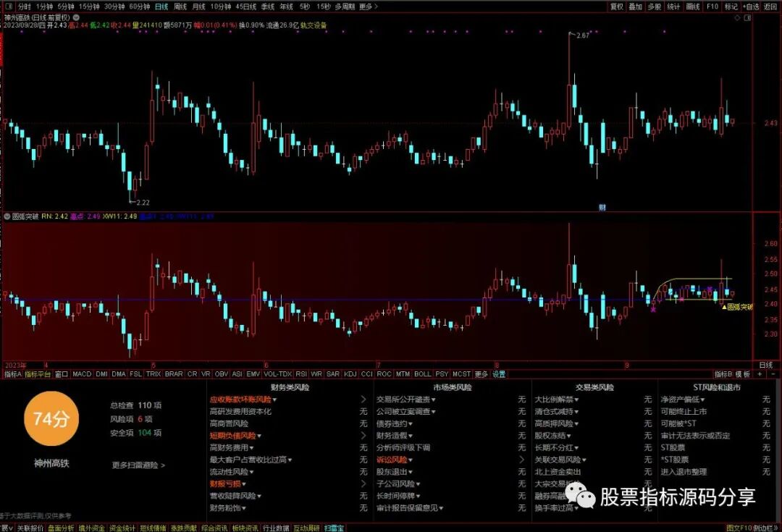Click 指标B in indicator bar
Viewport: 782px width, 532px height.
point(723,374)
